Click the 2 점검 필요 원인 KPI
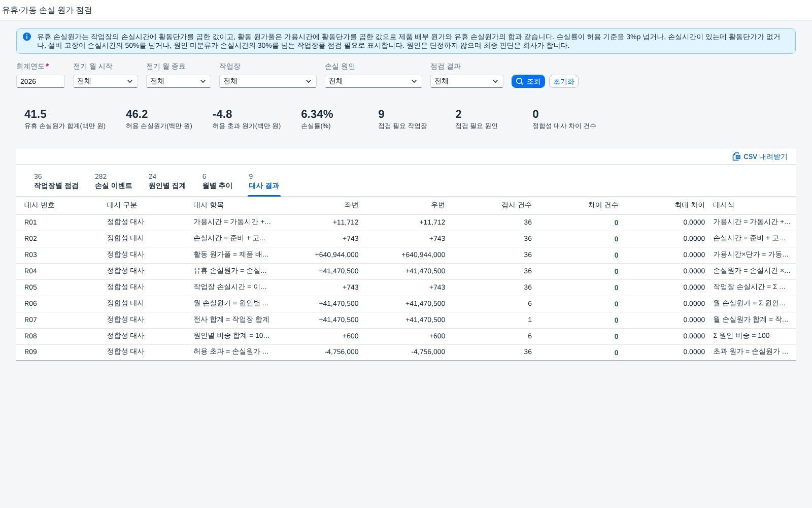This screenshot has height=508, width=812. click(477, 119)
